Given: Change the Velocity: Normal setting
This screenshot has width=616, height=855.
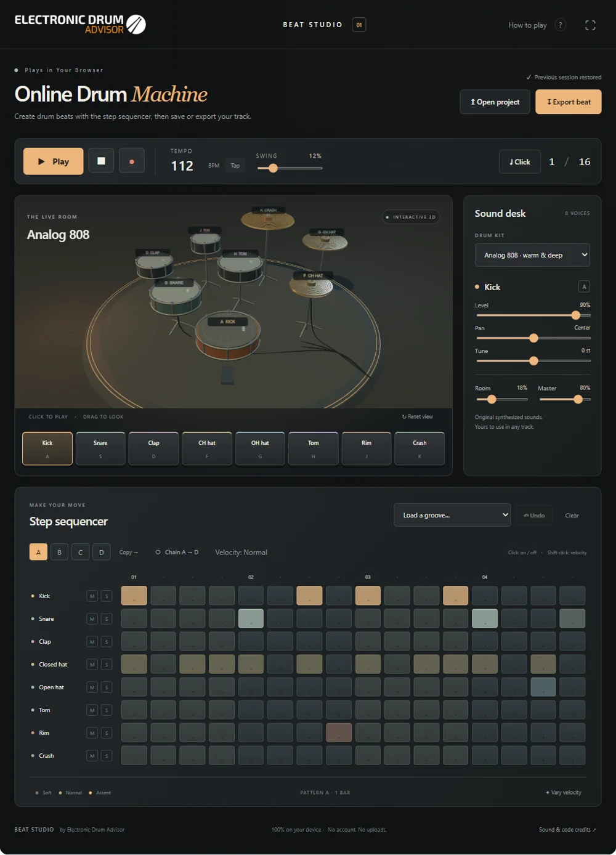Looking at the screenshot, I should [241, 552].
